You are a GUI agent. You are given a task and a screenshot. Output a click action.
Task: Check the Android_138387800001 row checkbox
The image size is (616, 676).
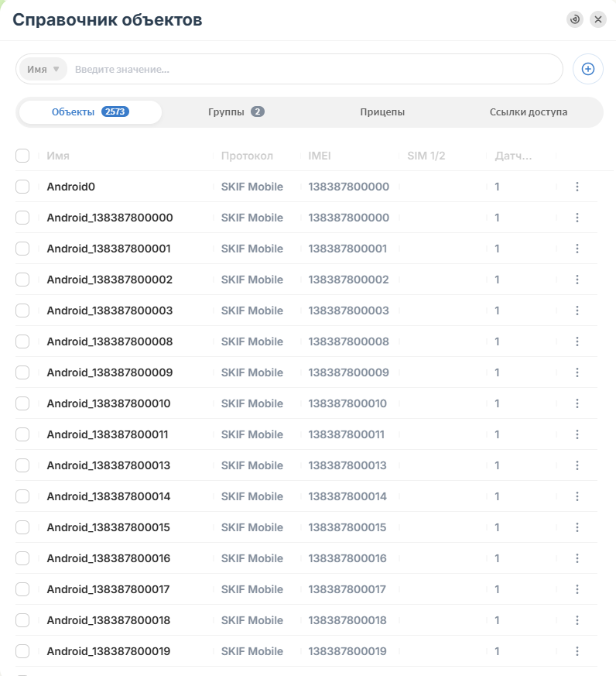coord(22,249)
